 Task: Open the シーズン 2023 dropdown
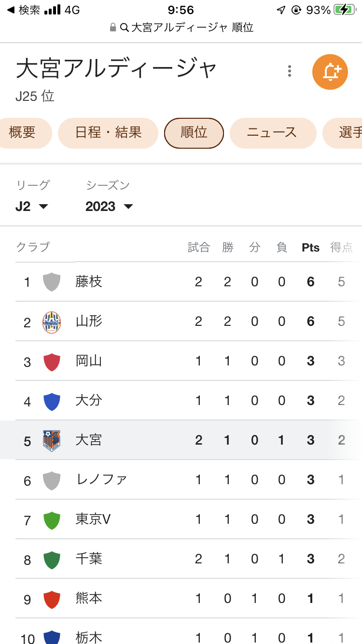coord(109,207)
